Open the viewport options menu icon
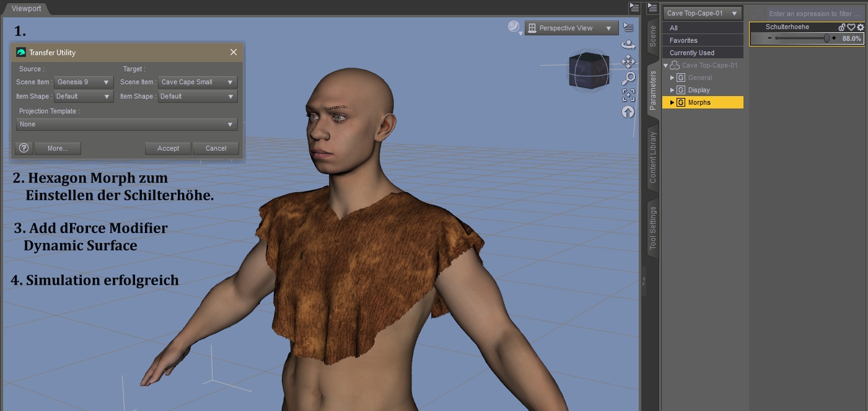This screenshot has height=411, width=868. point(628,27)
